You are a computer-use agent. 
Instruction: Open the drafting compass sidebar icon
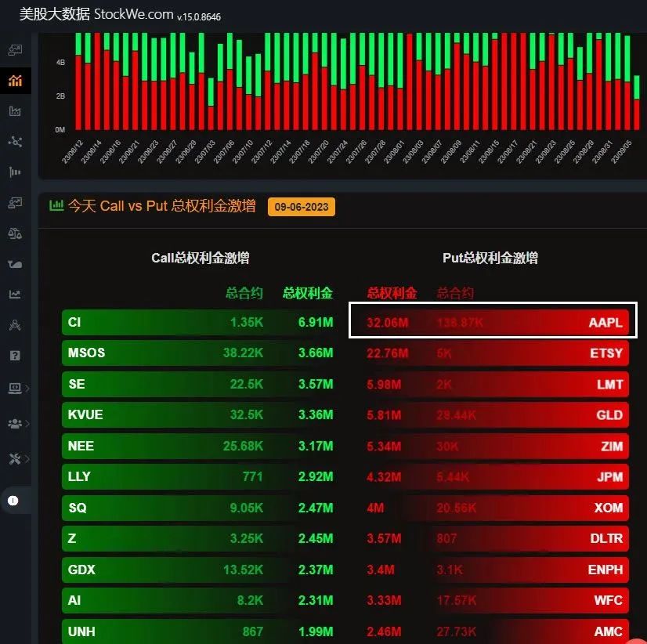[15, 325]
